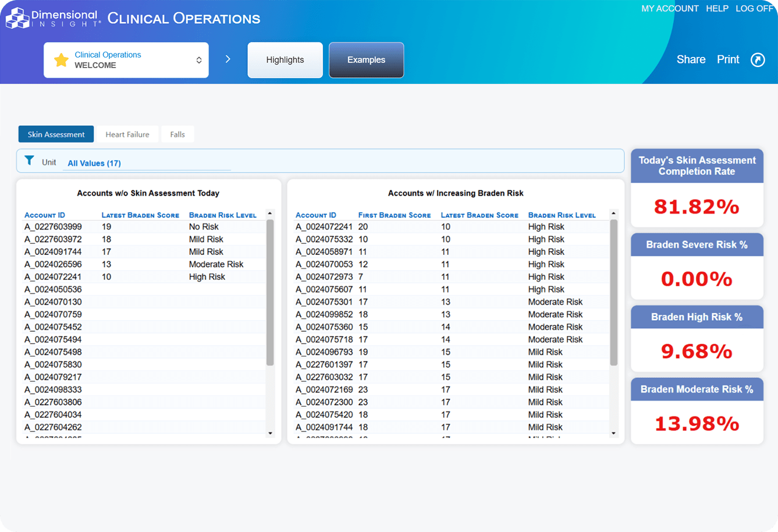Click the Dimensional Insight cube logo
The height and width of the screenshot is (532, 778).
17,18
